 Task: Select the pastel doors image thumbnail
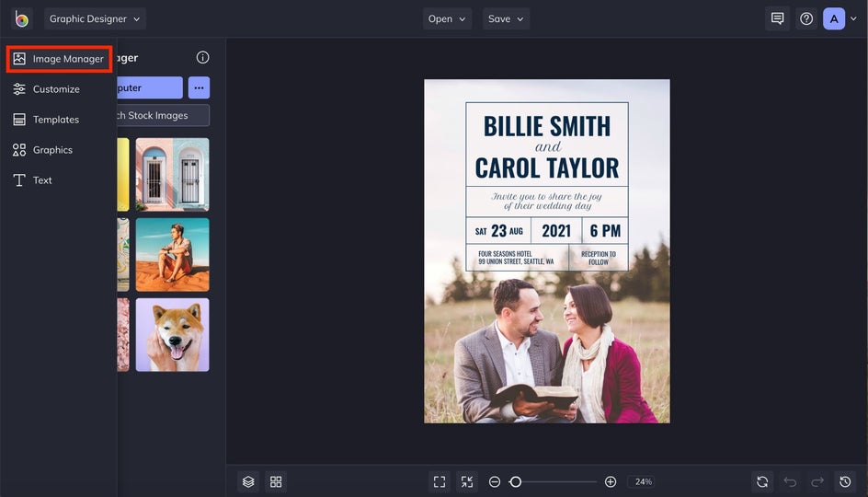coord(172,175)
